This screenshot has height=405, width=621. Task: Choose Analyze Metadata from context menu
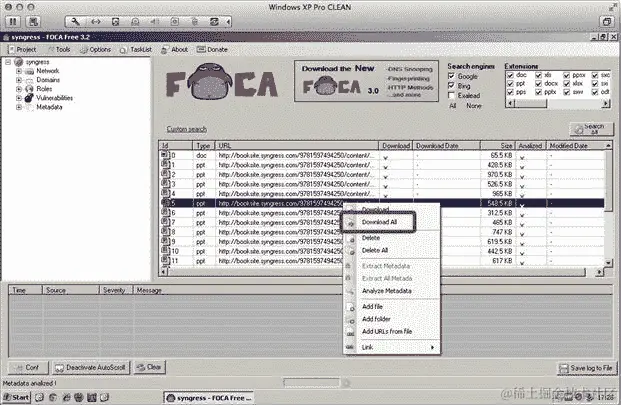[387, 291]
